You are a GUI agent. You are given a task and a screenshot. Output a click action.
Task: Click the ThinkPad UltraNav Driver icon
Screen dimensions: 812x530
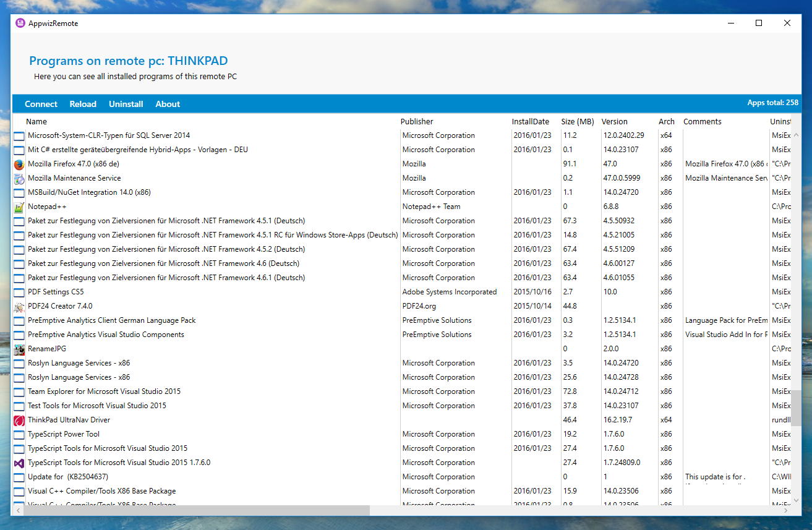19,420
